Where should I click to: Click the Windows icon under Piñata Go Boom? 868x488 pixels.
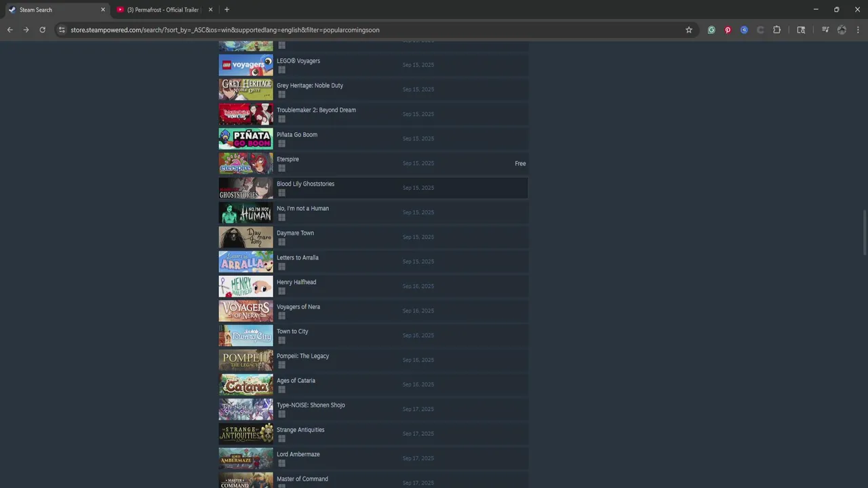[281, 144]
